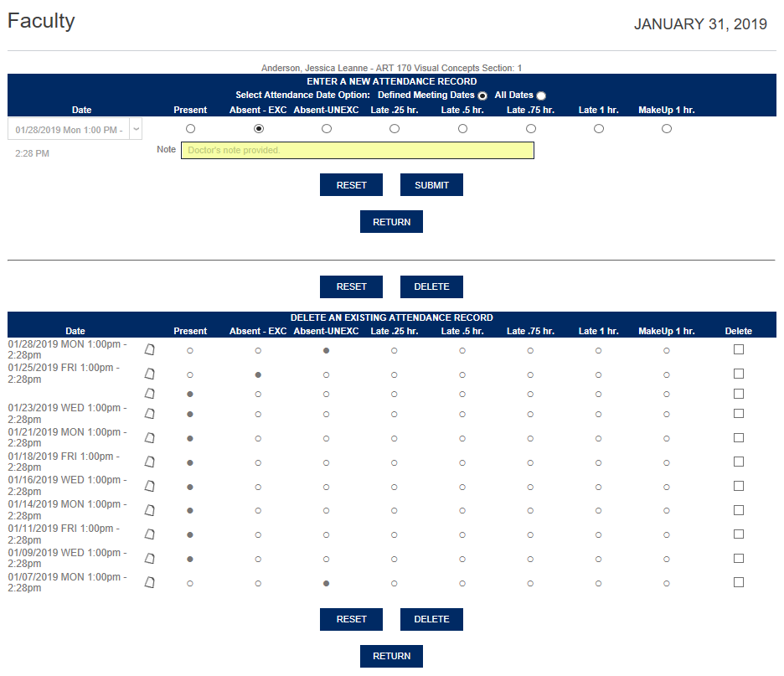The width and height of the screenshot is (784, 676).
Task: Click RESET above the existing records table
Action: tap(352, 286)
